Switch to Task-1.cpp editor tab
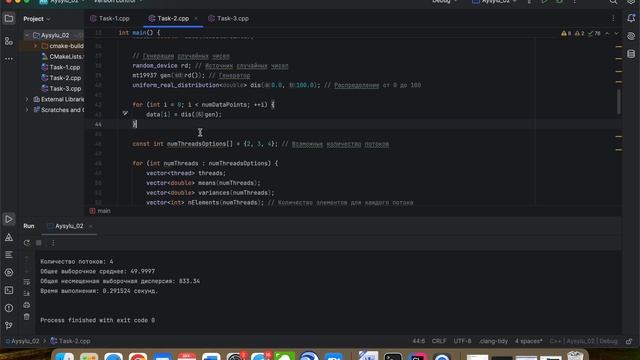The width and height of the screenshot is (640, 360). point(110,18)
